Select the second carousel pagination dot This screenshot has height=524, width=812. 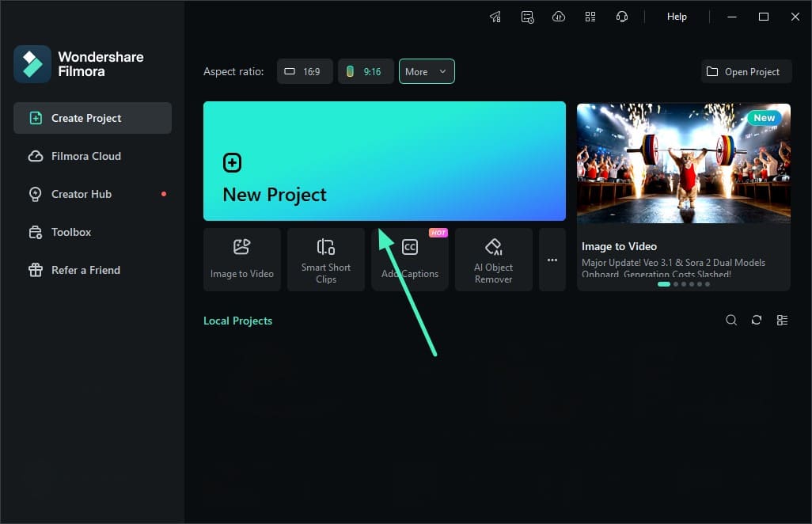click(676, 283)
